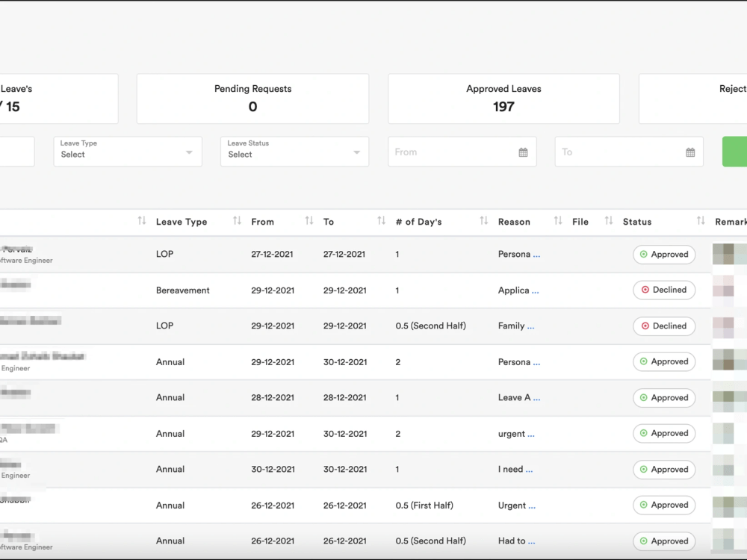This screenshot has width=747, height=560.
Task: Expand the urgent reason ellipsis
Action: tap(530, 435)
